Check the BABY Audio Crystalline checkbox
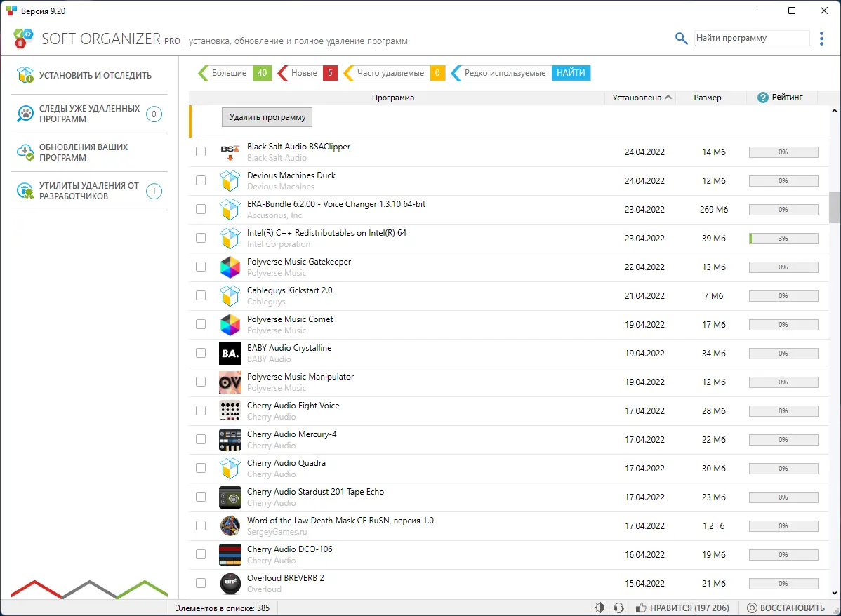Viewport: 841px width, 616px height. [x=201, y=354]
